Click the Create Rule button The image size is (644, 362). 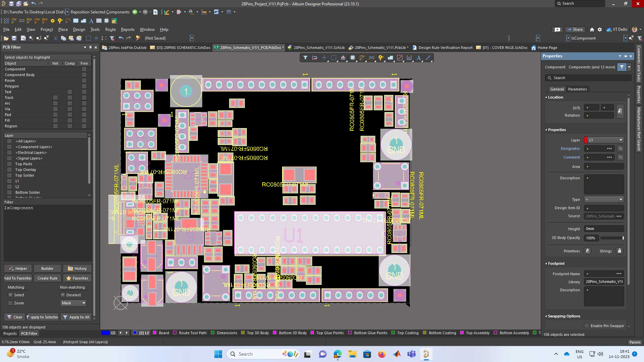pyautogui.click(x=47, y=278)
